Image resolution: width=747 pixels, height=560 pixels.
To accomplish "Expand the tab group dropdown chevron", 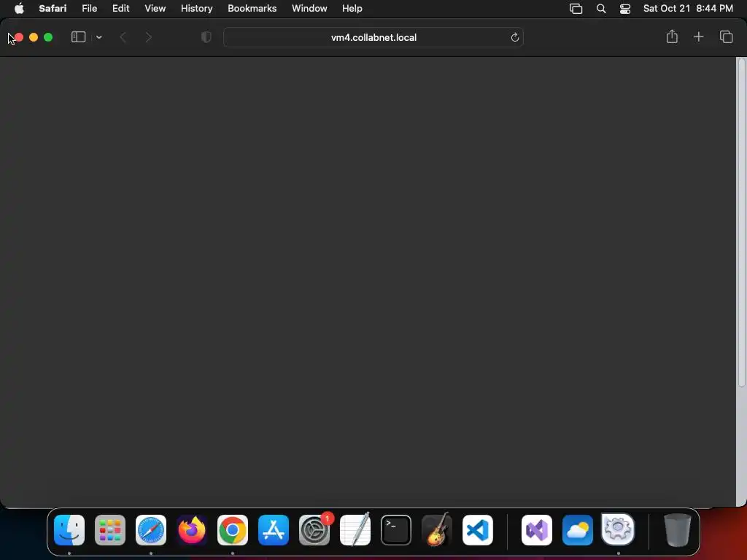I will [x=98, y=37].
